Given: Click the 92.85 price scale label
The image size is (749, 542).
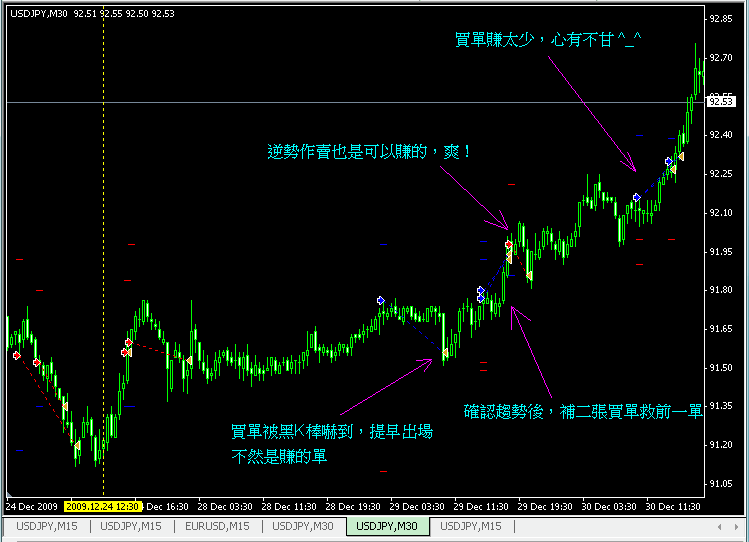Looking at the screenshot, I should click(721, 19).
